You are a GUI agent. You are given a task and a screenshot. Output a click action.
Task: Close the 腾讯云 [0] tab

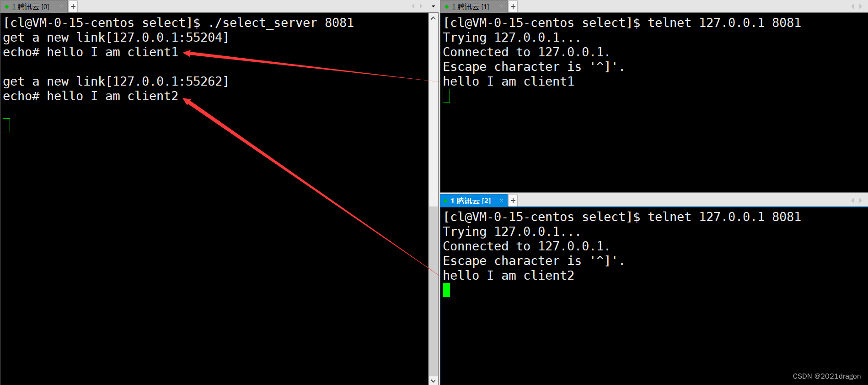[61, 6]
